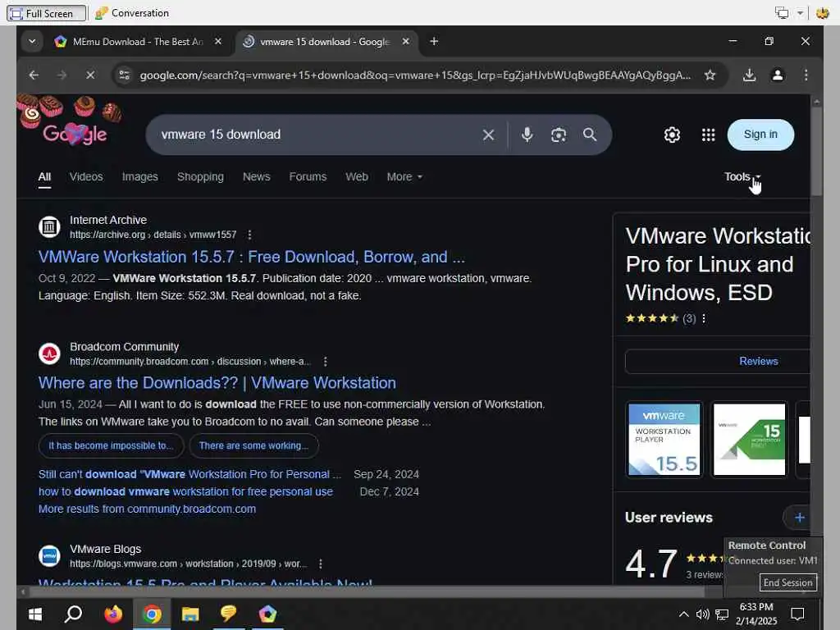Switch to Images results
Image resolution: width=840 pixels, height=630 pixels.
(x=139, y=177)
